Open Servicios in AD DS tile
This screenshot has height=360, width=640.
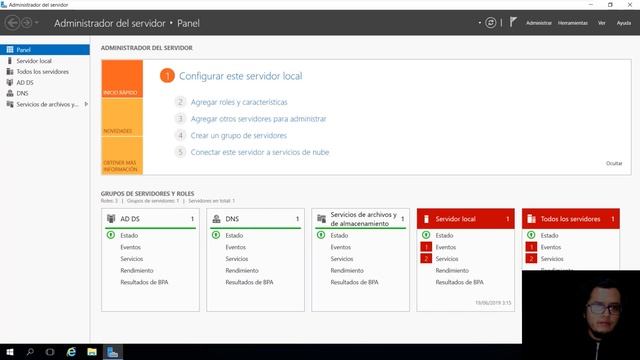click(x=131, y=259)
